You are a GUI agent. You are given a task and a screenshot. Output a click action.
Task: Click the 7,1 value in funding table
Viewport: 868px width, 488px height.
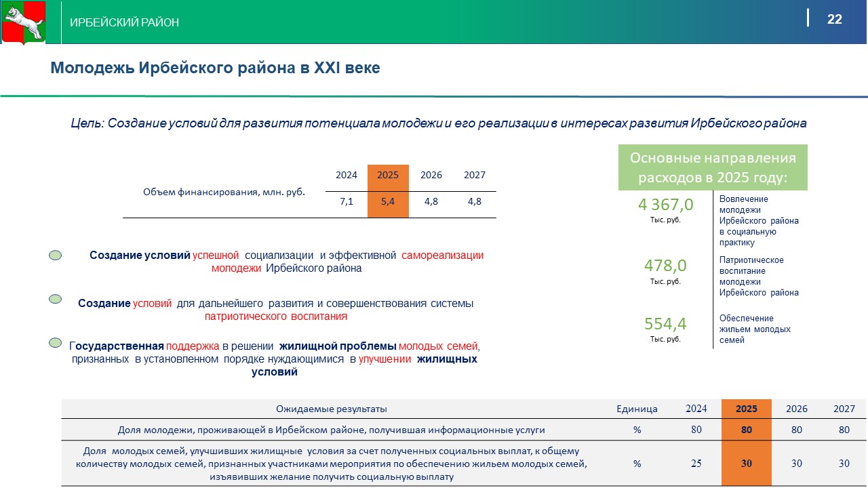346,201
